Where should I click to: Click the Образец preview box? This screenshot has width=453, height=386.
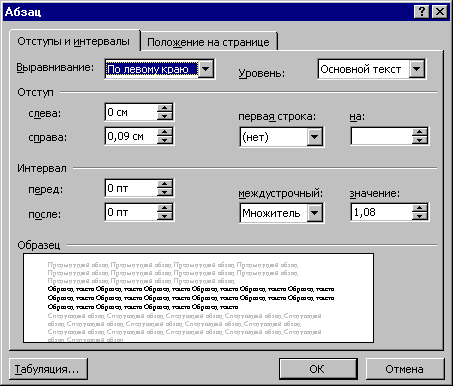[x=198, y=298]
